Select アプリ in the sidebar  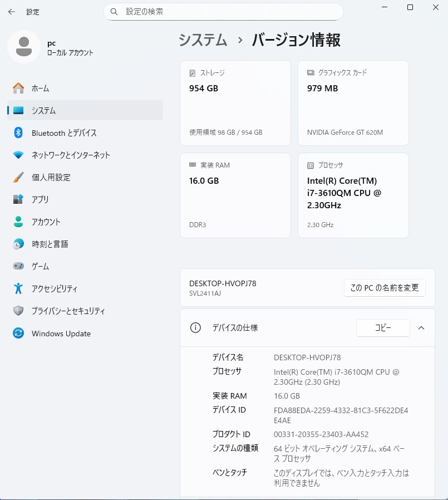click(40, 199)
